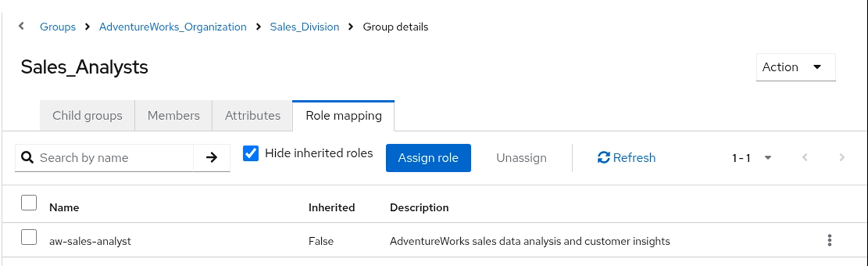Viewport: 868px width, 266px height.
Task: Switch to the Attributes tab
Action: (x=253, y=116)
